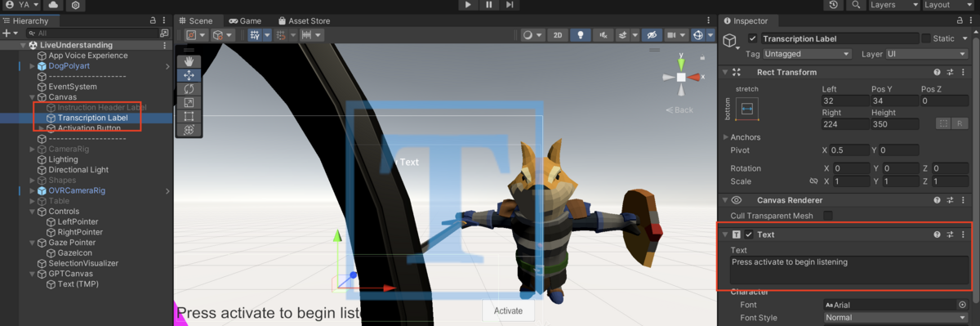Click the Hierarchy add plus button
The image size is (980, 326).
[x=6, y=33]
